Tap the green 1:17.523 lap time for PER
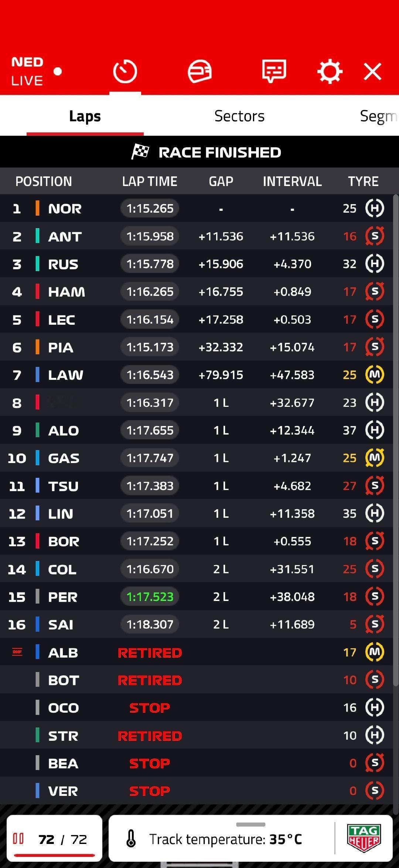Viewport: 399px width, 868px height. pyautogui.click(x=150, y=597)
